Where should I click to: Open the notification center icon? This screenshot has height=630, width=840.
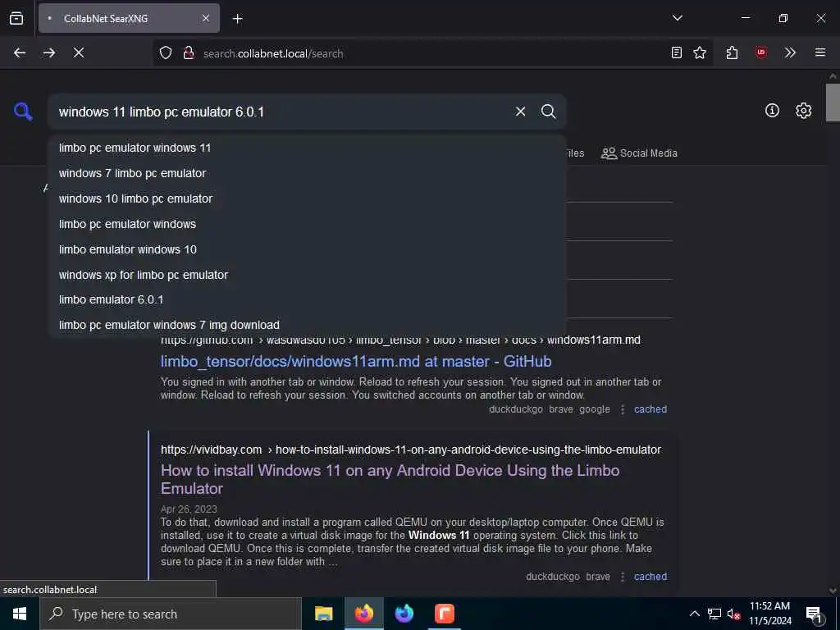tap(815, 614)
